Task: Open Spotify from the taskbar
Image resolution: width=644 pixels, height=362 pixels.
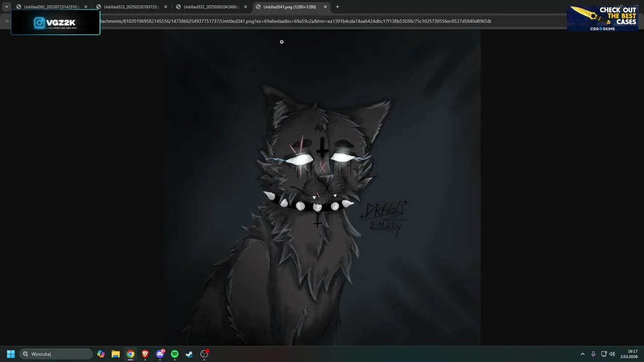Action: (x=175, y=354)
